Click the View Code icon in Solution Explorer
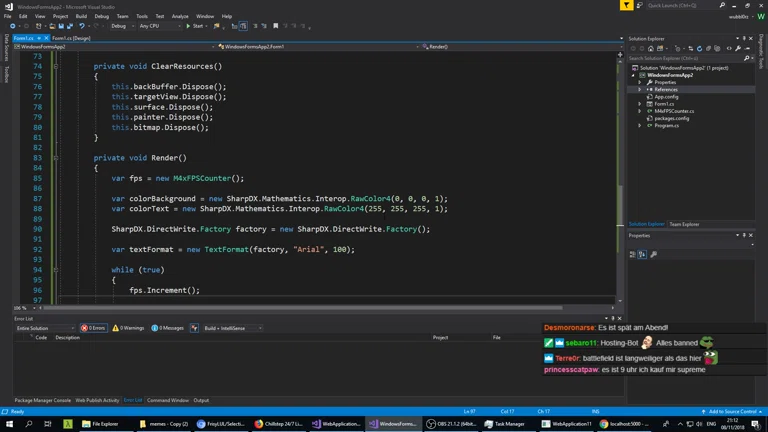The image size is (768, 432). (729, 48)
